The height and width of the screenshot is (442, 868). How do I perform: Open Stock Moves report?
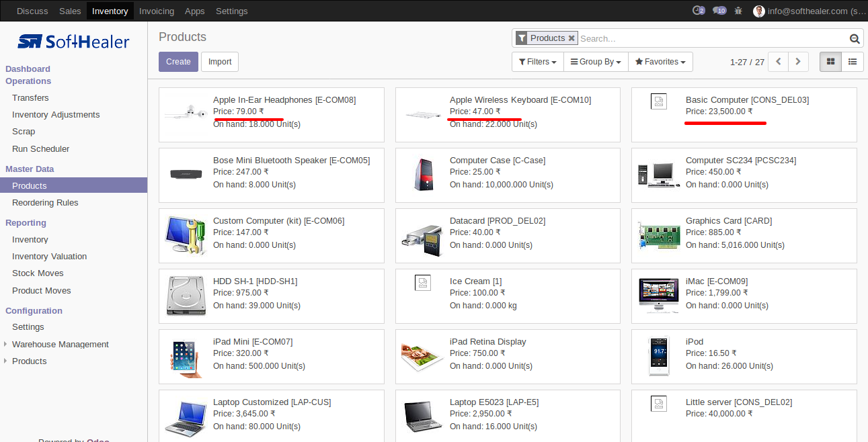coord(38,273)
